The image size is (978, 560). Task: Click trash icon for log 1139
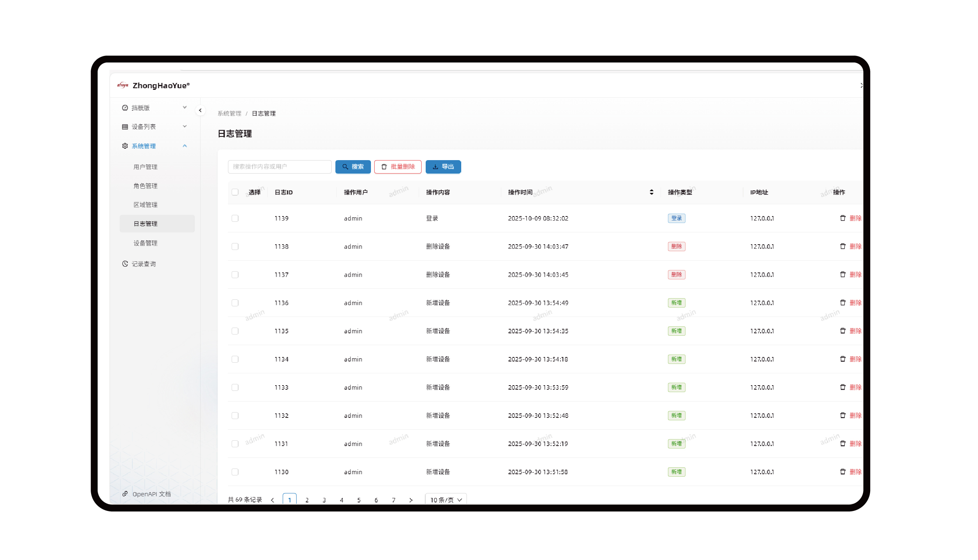842,218
